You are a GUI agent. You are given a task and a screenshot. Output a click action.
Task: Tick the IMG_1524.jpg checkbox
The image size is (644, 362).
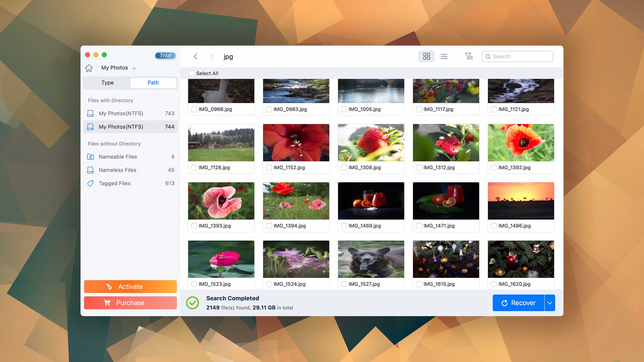coord(269,284)
